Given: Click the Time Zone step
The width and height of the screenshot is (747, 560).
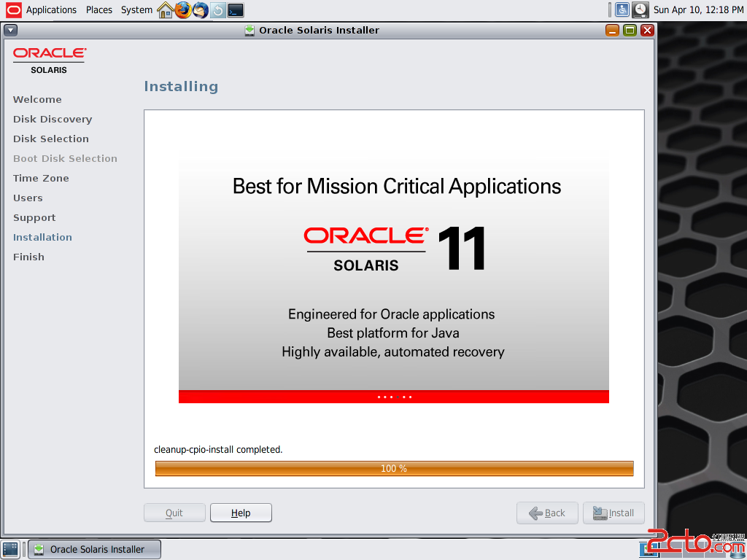Looking at the screenshot, I should (x=41, y=178).
